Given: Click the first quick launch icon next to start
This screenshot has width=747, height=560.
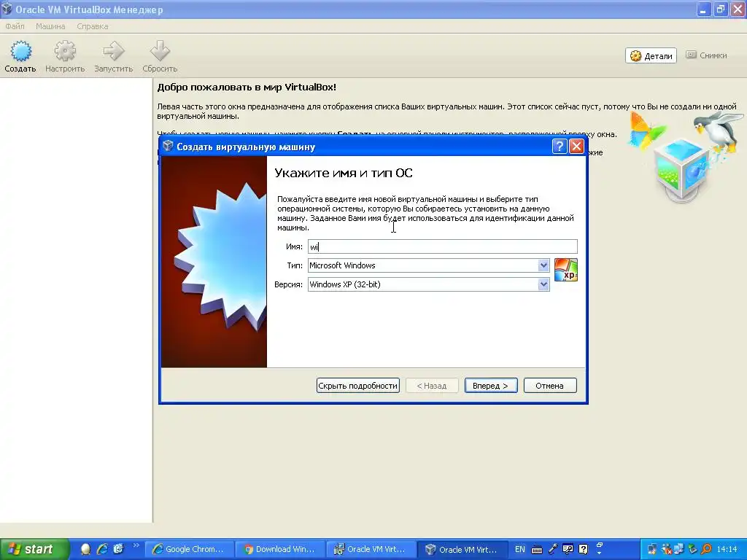Looking at the screenshot, I should (x=86, y=549).
